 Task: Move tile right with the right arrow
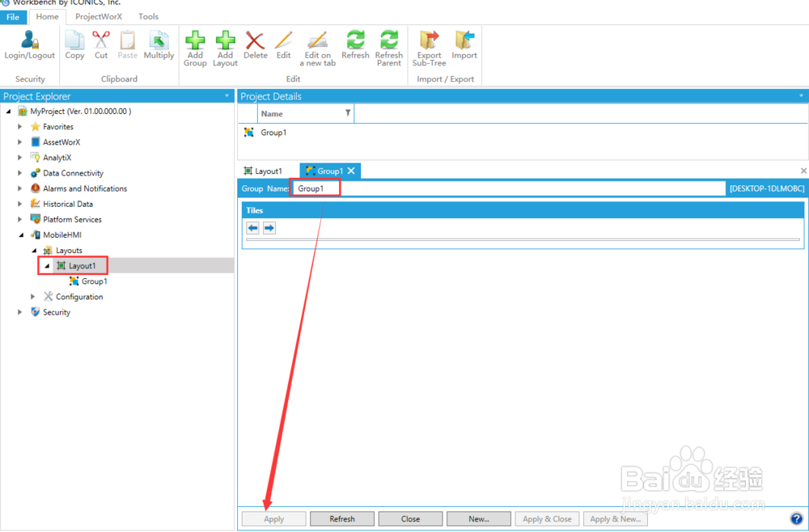(269, 228)
